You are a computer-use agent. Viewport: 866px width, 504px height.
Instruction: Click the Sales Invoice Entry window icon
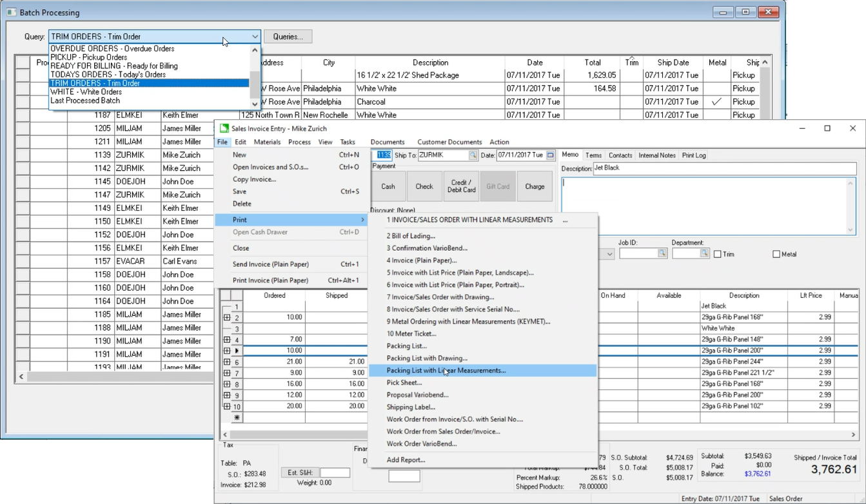(224, 128)
